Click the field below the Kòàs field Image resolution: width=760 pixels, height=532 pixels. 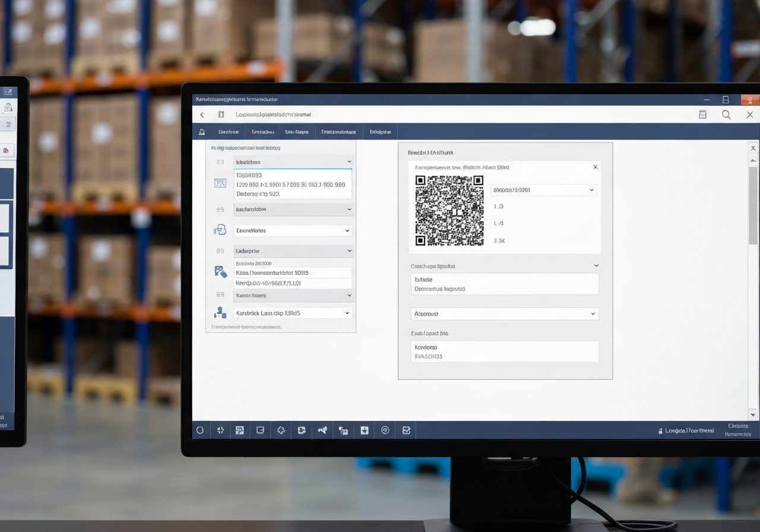[293, 283]
